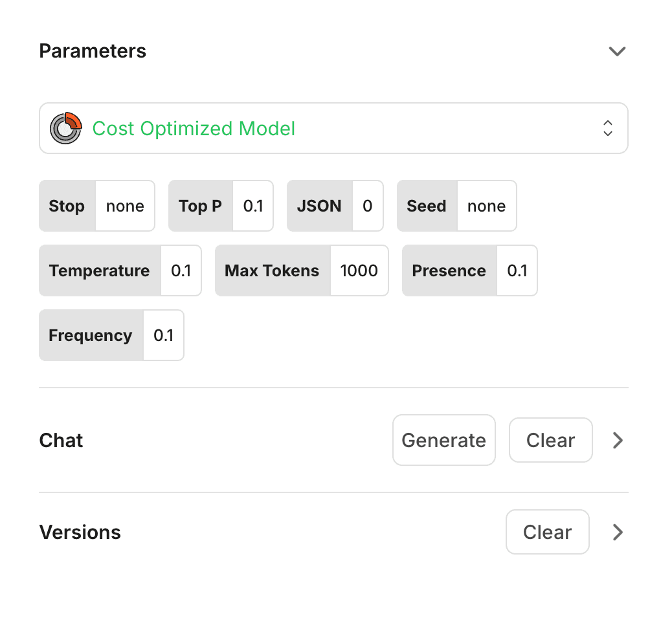The width and height of the screenshot is (672, 638).
Task: Edit the Stop value field
Action: tap(125, 206)
